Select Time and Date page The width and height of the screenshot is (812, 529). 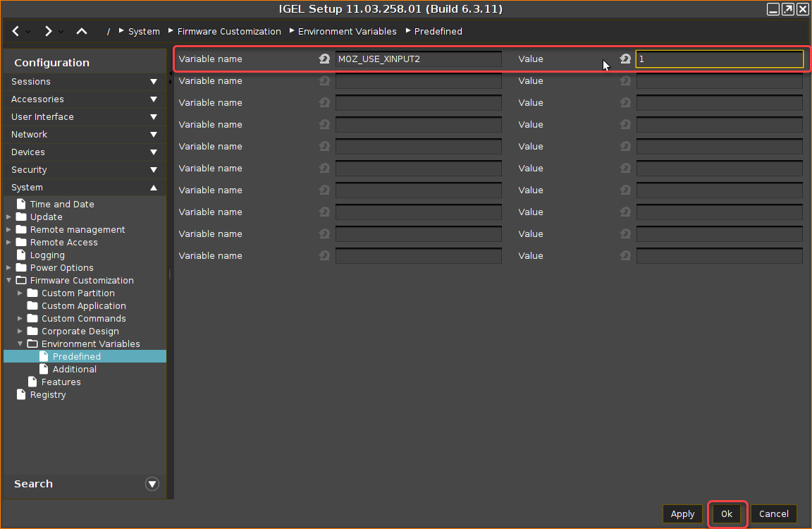pyautogui.click(x=61, y=205)
